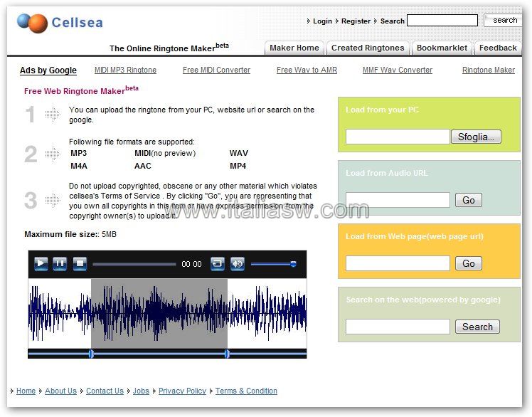Switch to the Created Ringtones tab
Screen dimensions: 532x417
pos(368,48)
